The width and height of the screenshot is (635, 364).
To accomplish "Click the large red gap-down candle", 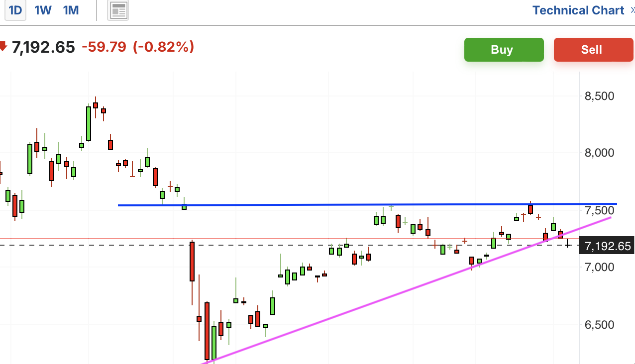I will [x=192, y=262].
